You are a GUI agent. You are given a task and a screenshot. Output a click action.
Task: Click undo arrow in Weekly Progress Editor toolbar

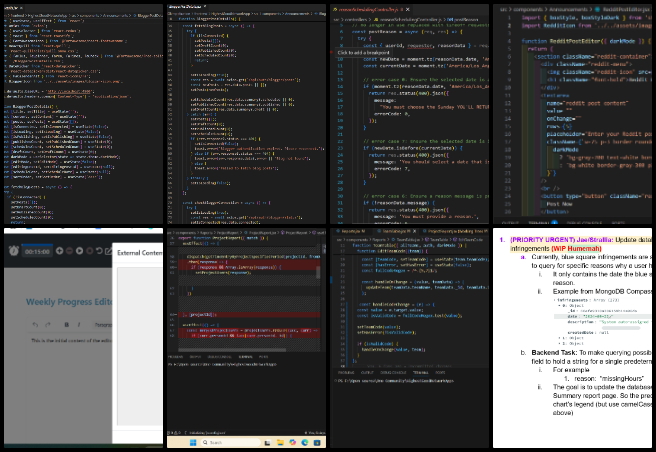click(36, 325)
